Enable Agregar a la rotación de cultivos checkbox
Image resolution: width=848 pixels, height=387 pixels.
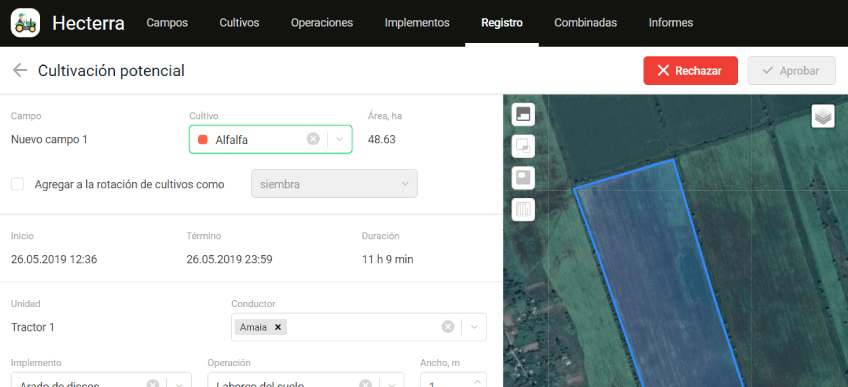point(18,184)
